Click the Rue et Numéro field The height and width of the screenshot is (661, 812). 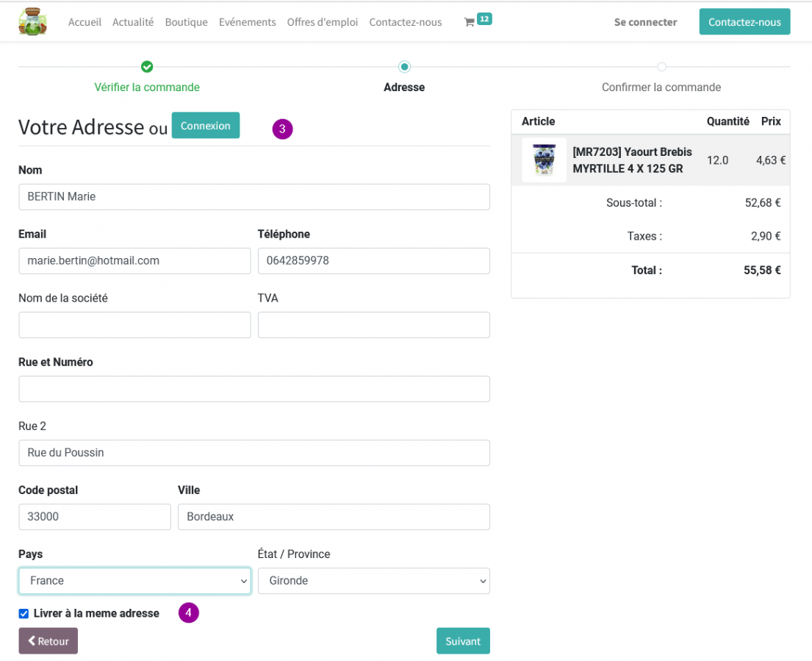(x=254, y=389)
